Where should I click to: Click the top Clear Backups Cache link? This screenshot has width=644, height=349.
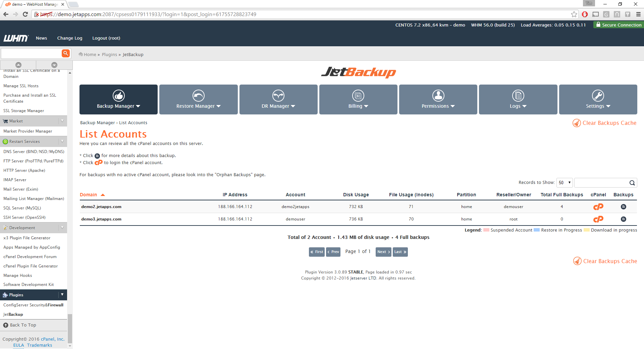point(604,123)
